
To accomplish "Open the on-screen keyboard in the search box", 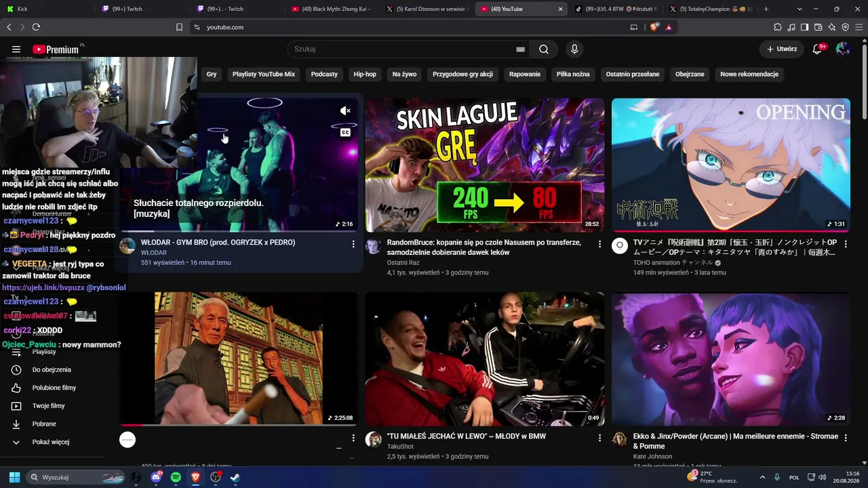I will coord(520,49).
